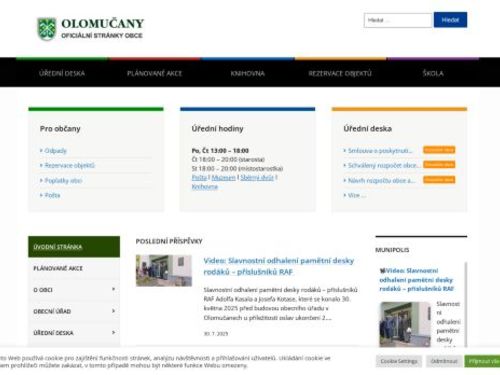
Task: Open the Návrh rozpočtu obce notice
Action: point(382,181)
